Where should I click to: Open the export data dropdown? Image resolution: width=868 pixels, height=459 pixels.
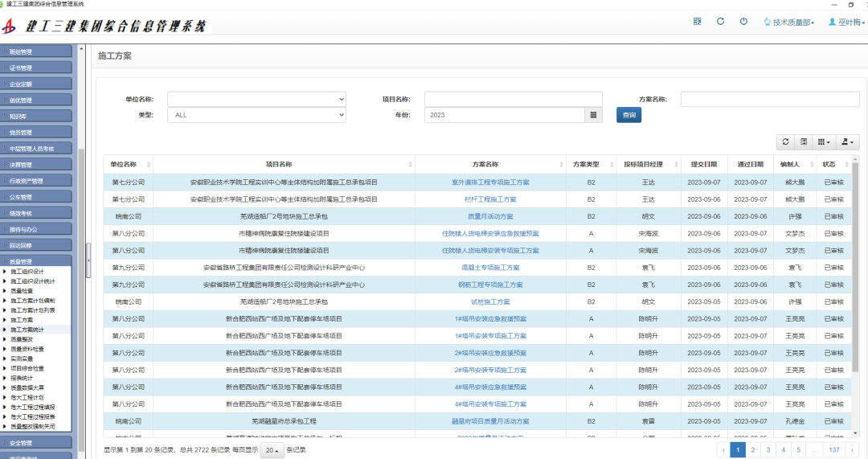click(847, 141)
